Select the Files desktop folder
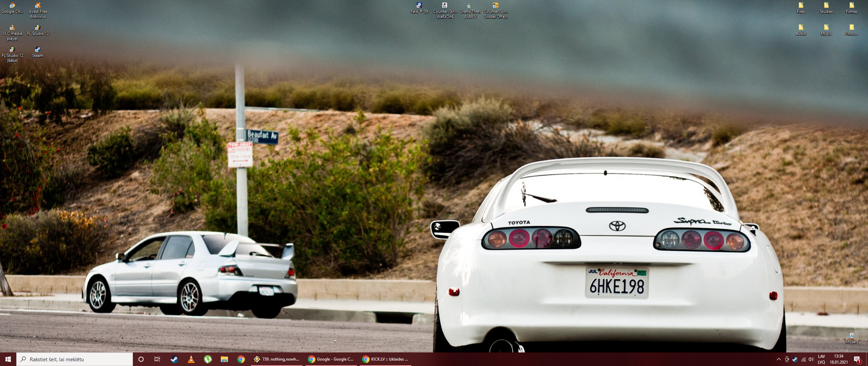 pyautogui.click(x=801, y=8)
